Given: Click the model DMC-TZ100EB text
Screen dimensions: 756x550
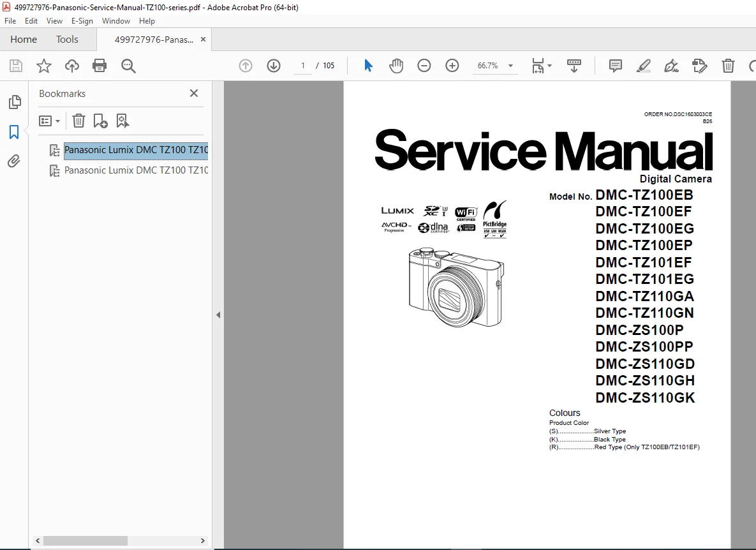Looking at the screenshot, I should pos(644,195).
